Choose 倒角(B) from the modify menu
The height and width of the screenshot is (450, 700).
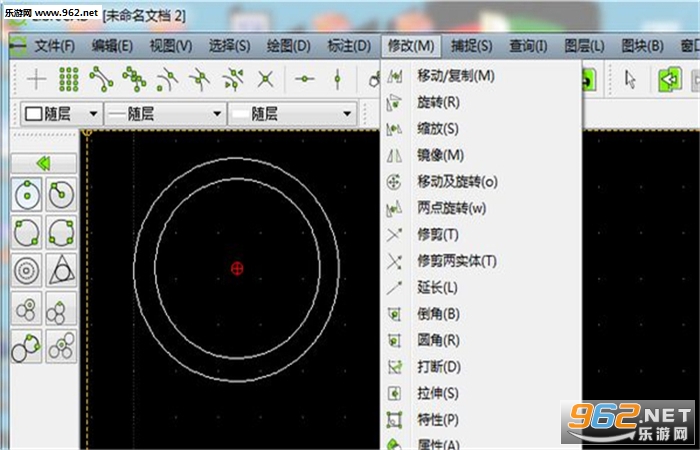tap(481, 314)
